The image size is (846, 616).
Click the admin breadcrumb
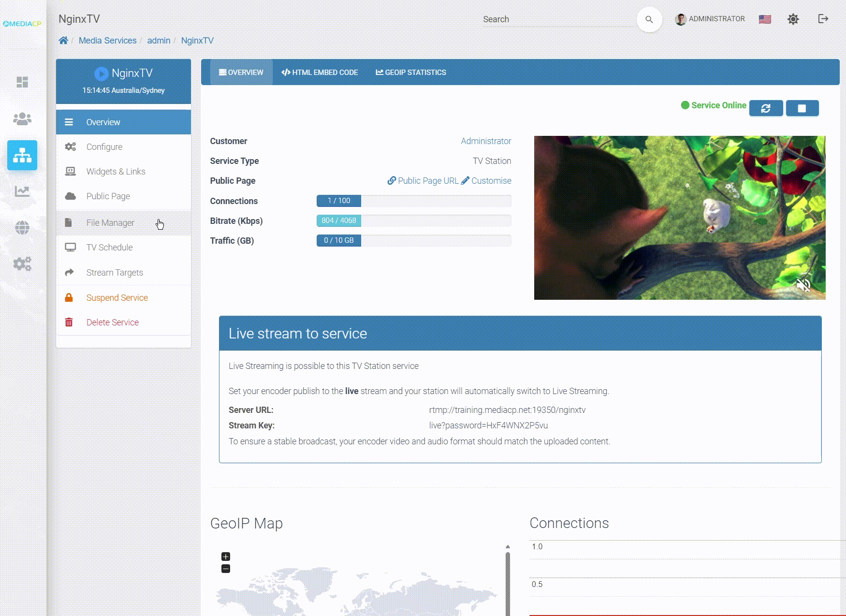[159, 41]
